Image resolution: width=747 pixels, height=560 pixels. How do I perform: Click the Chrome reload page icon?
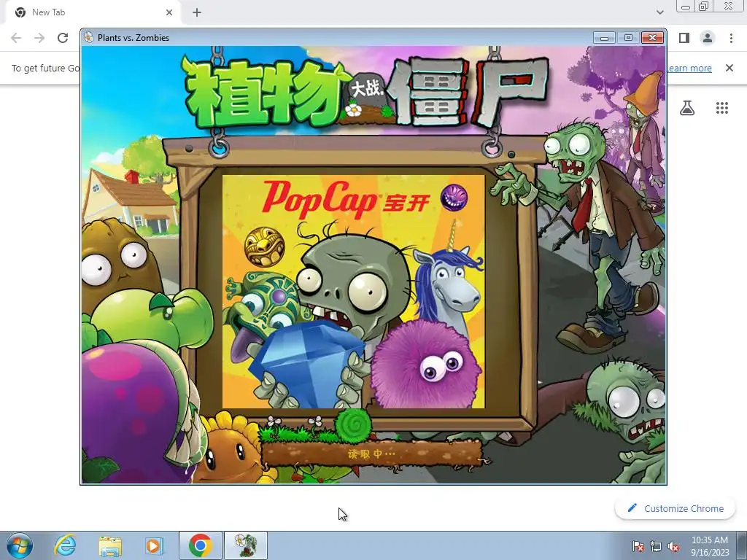(x=63, y=38)
